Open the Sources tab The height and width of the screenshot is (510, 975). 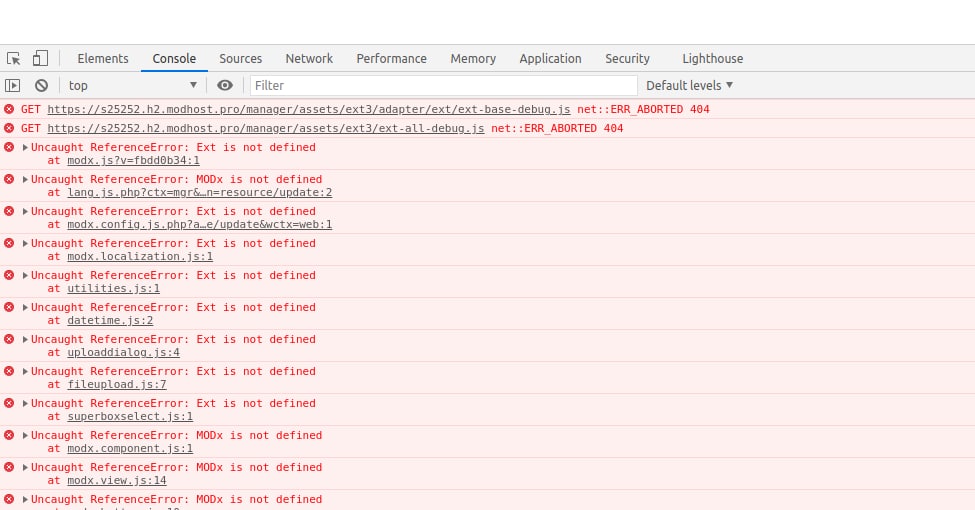240,58
